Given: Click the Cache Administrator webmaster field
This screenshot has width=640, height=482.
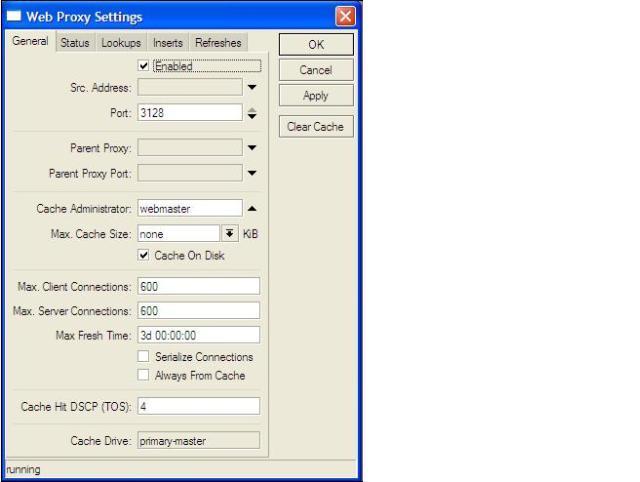Looking at the screenshot, I should pyautogui.click(x=190, y=209).
